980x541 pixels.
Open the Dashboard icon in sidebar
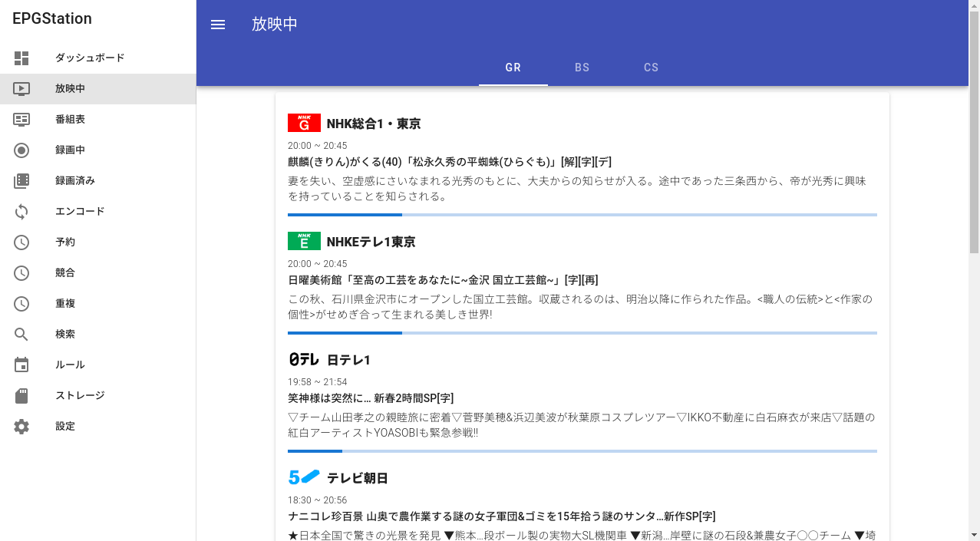[x=21, y=58]
